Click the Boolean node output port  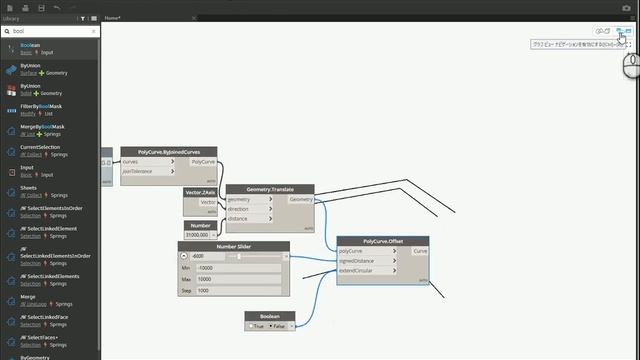click(x=292, y=326)
